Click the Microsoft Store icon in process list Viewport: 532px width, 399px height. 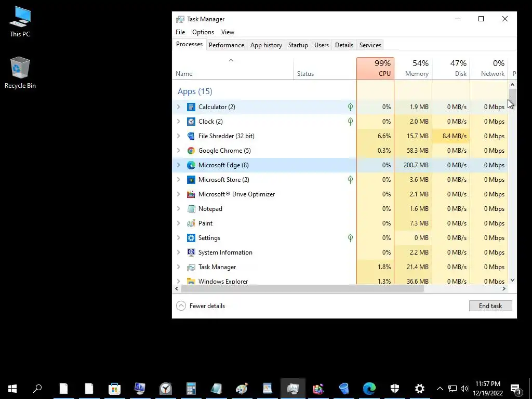pyautogui.click(x=191, y=180)
